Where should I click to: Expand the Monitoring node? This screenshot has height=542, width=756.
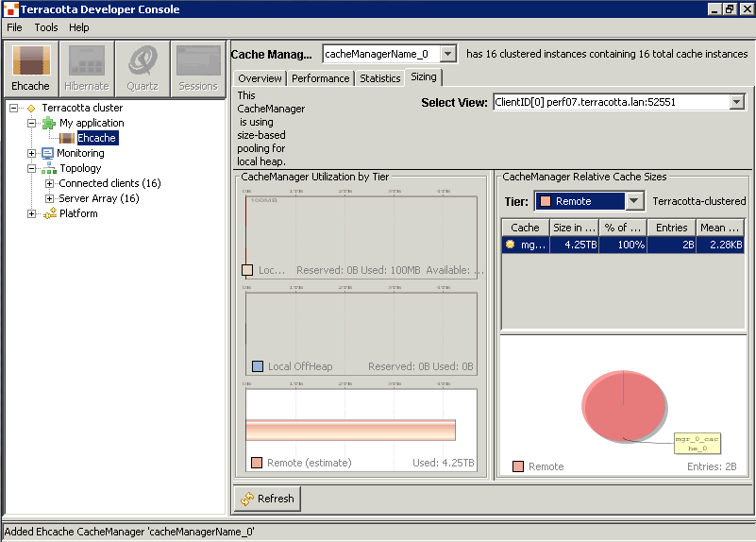pos(31,153)
